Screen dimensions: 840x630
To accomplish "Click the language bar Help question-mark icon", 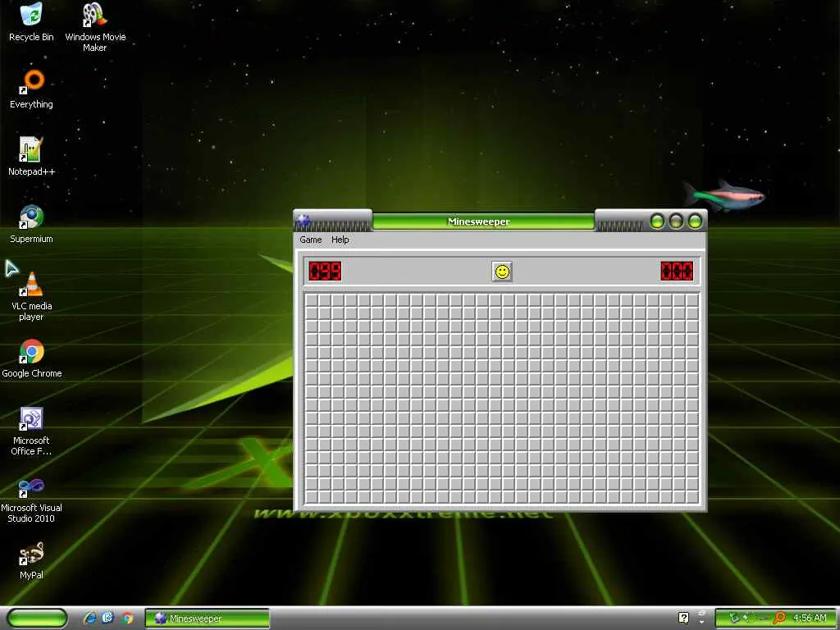I will [x=683, y=618].
